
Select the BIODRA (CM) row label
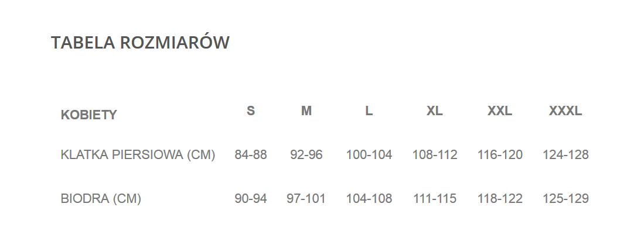[101, 199]
